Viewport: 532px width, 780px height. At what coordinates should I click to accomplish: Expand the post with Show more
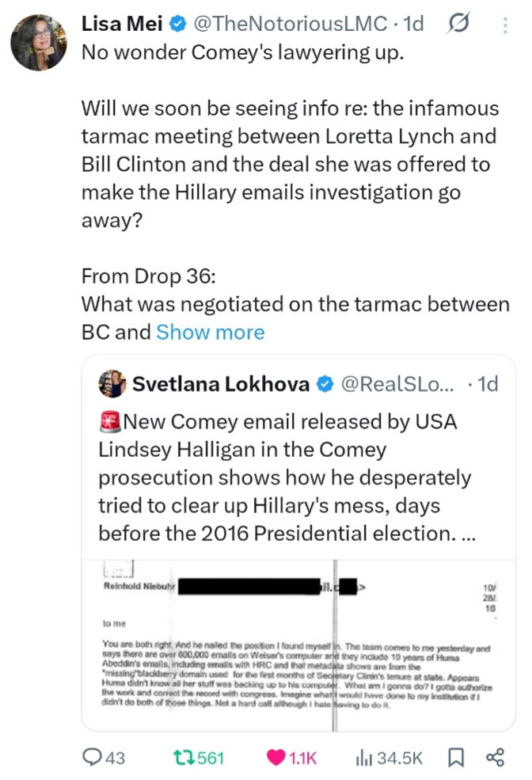(x=210, y=332)
